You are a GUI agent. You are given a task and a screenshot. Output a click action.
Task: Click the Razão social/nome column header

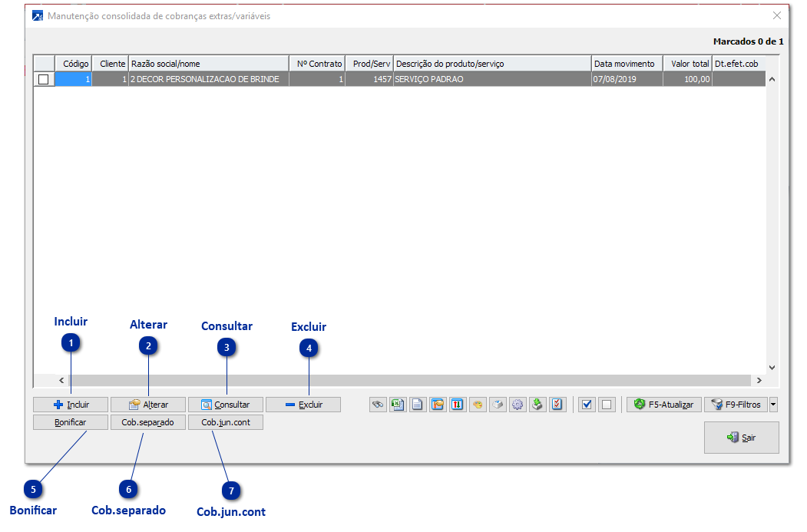(x=208, y=64)
